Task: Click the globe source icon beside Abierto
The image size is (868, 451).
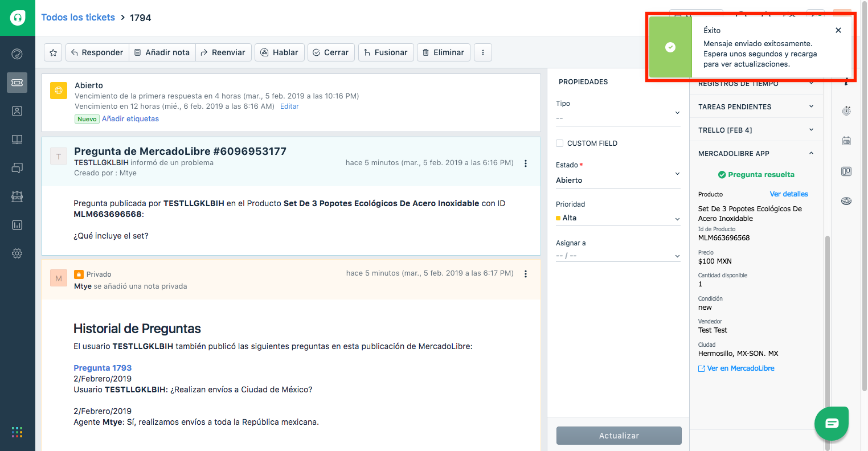Action: coord(59,91)
